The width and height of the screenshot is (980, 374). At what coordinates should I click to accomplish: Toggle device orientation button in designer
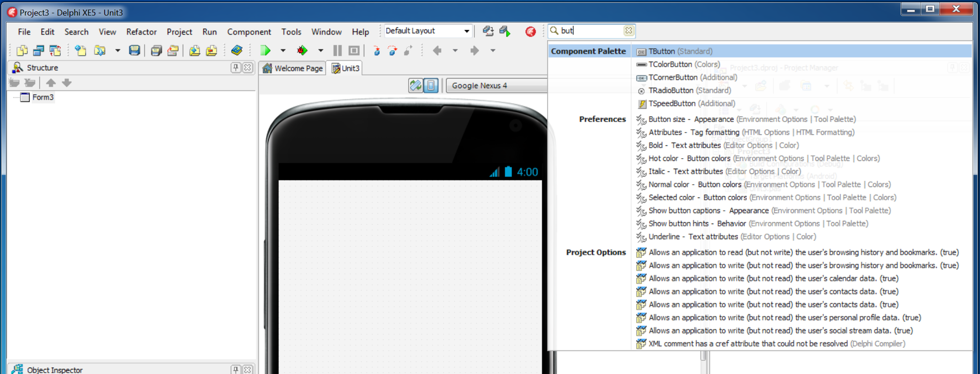tap(415, 85)
